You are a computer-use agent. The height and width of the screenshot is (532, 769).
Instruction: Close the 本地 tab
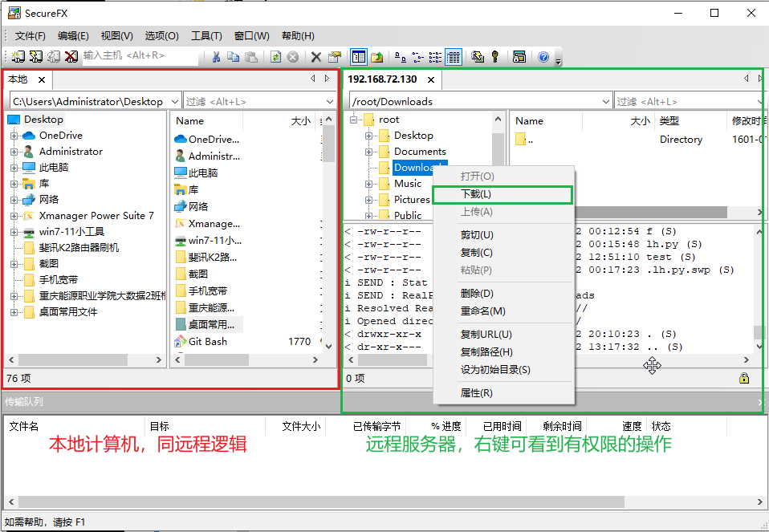click(42, 80)
